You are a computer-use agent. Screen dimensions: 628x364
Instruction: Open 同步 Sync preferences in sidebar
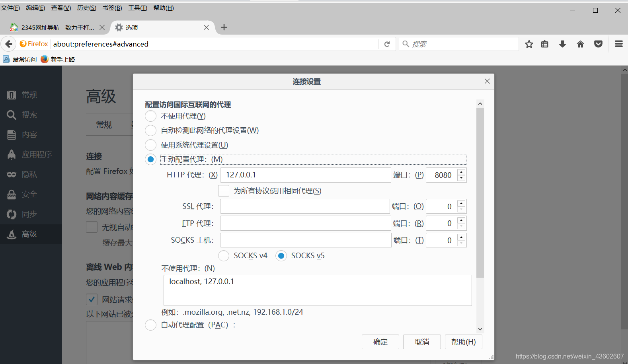pos(31,214)
